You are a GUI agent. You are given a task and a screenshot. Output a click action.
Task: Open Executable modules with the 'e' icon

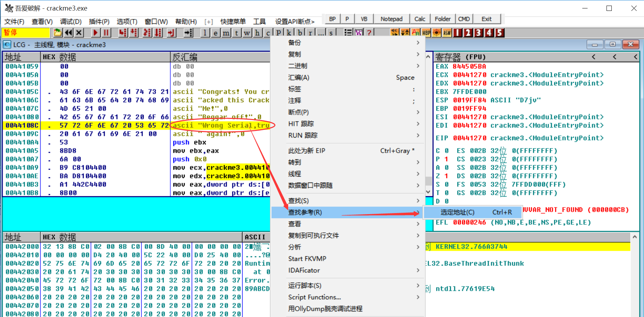tap(216, 33)
